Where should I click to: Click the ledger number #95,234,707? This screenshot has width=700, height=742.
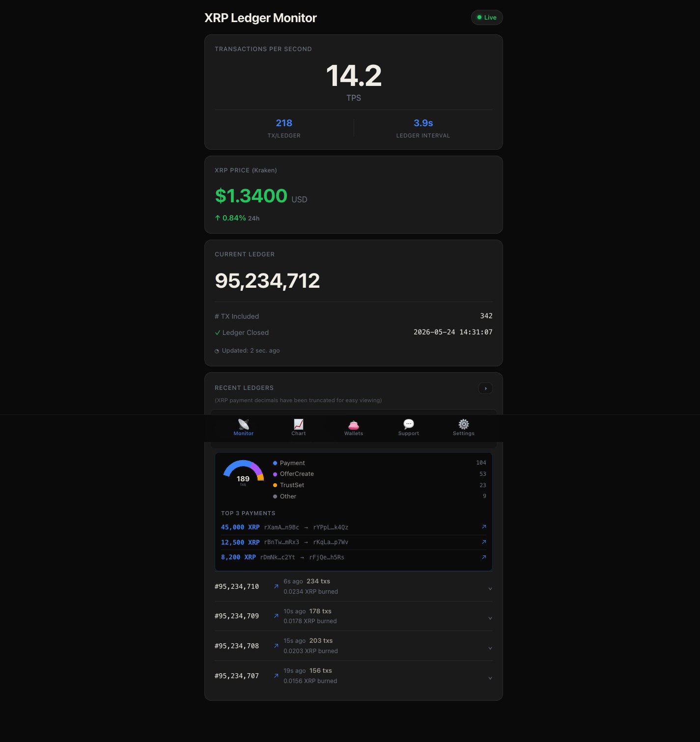click(237, 676)
